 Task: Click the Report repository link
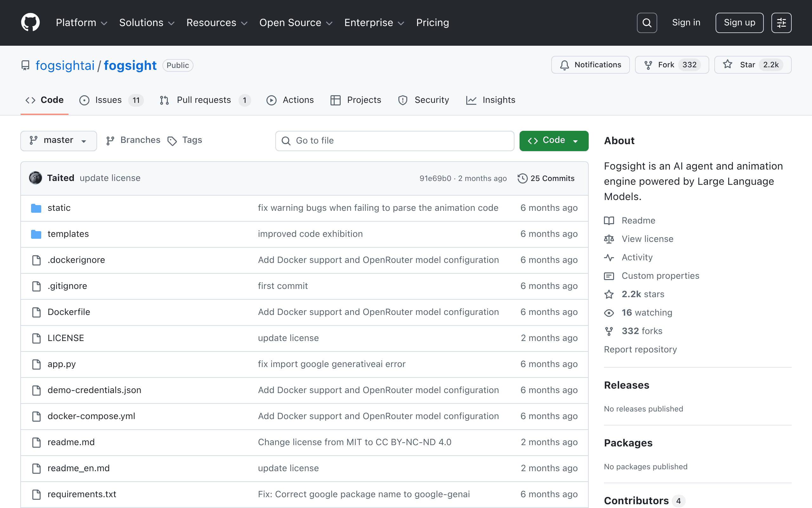(x=640, y=350)
